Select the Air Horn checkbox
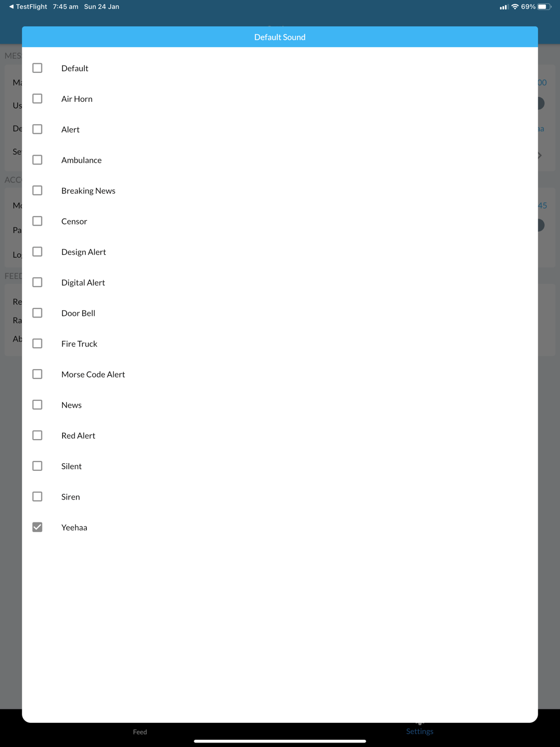This screenshot has width=560, height=747. point(38,99)
